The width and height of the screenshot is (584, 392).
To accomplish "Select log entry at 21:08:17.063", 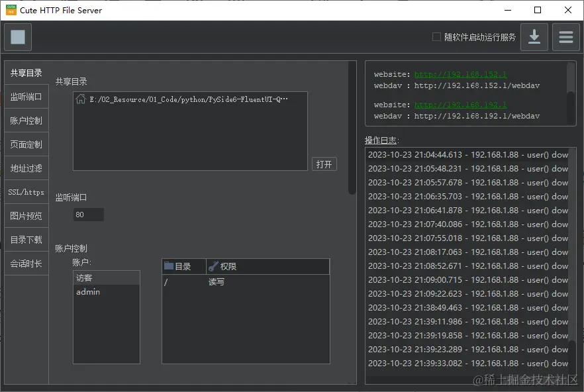I will point(467,252).
